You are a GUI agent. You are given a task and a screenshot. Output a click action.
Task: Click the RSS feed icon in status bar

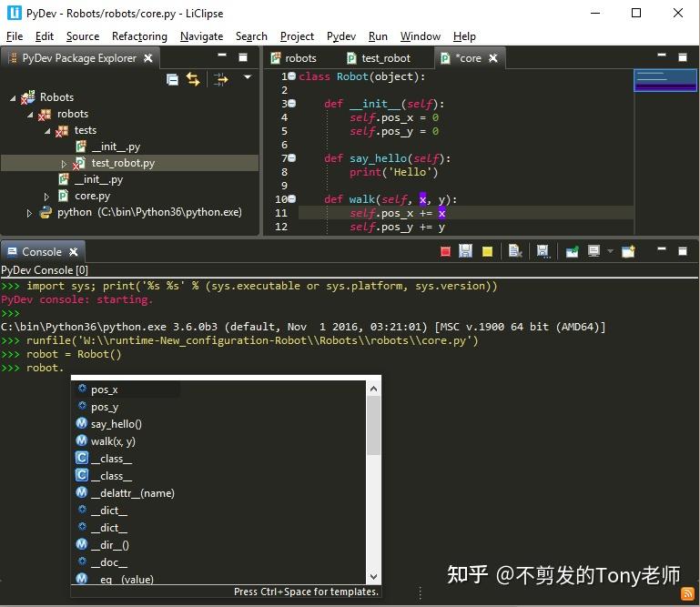(686, 594)
